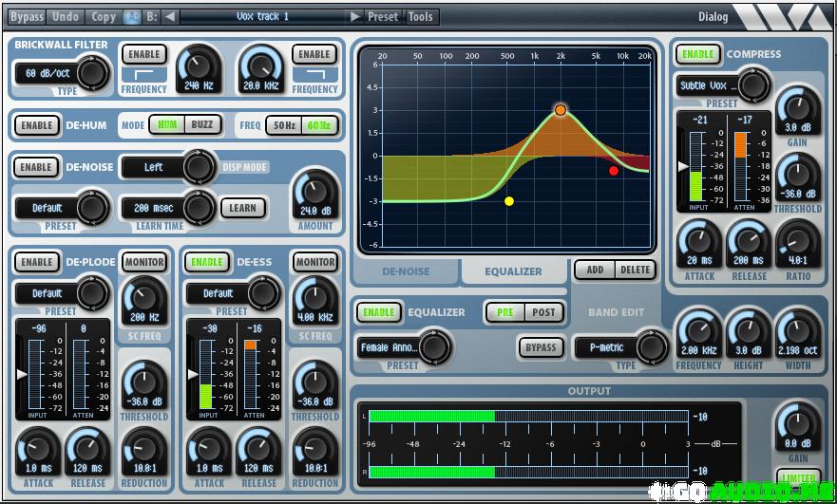Click the compressor 3.0 dB gain knob
Screen dimensions: 837x504
[x=797, y=108]
